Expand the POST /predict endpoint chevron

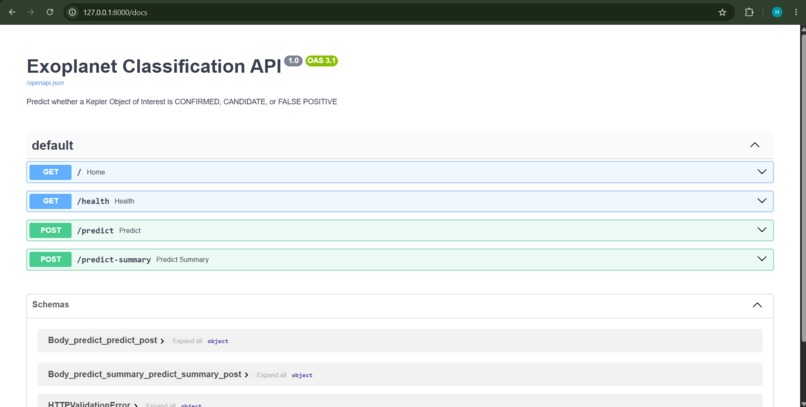(762, 230)
